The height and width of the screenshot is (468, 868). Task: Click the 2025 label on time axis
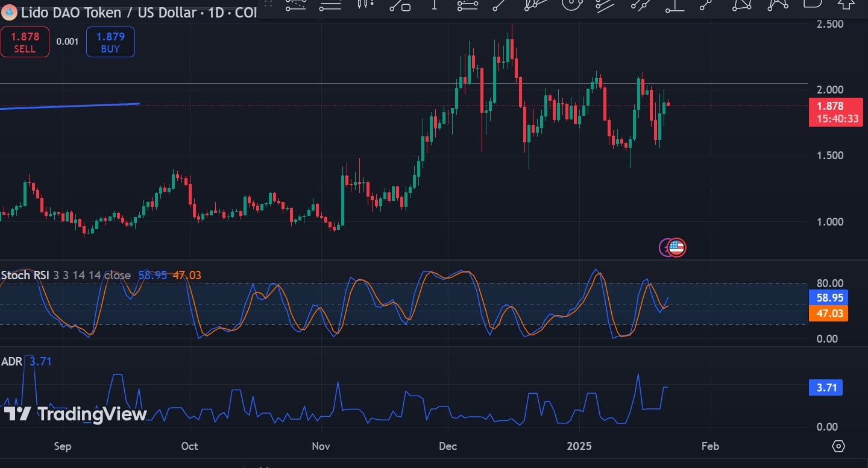tap(580, 446)
